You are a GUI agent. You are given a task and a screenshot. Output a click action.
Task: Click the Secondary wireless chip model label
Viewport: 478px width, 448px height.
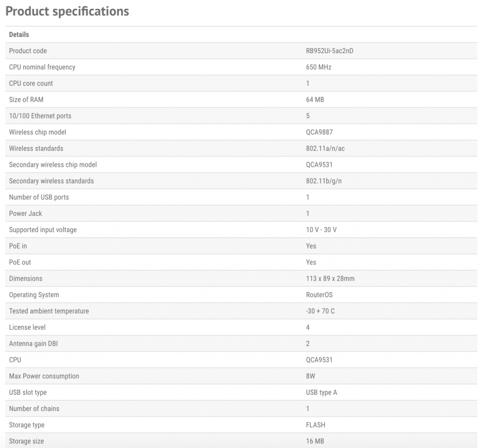pos(53,165)
